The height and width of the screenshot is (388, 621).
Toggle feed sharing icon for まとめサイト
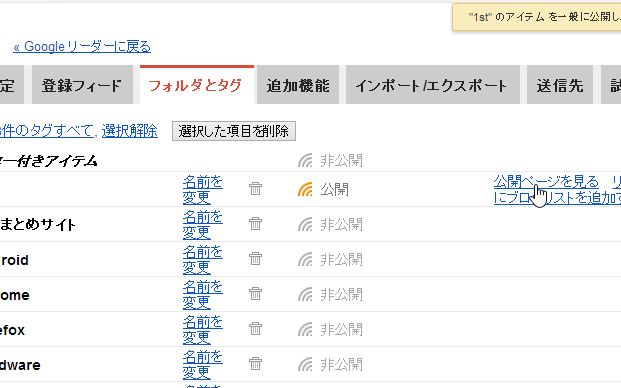(x=305, y=224)
